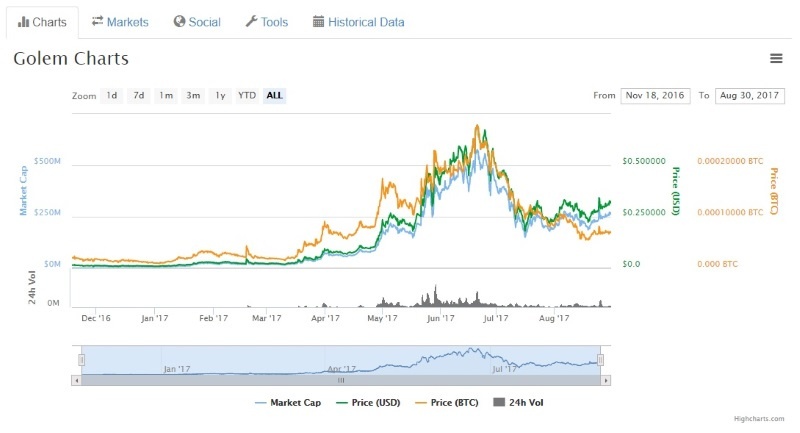Click the navigator scrollbar left arrow
Viewport: 800px width, 433px height.
pos(77,380)
